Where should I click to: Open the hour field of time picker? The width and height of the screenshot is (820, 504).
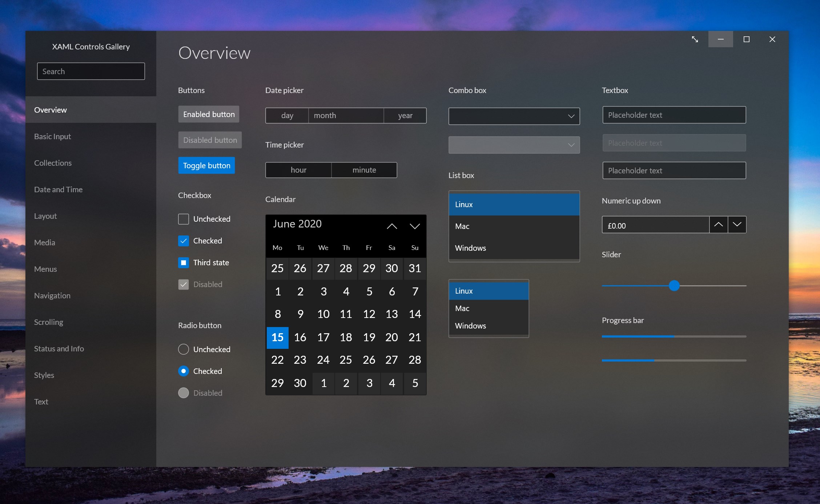pyautogui.click(x=298, y=170)
